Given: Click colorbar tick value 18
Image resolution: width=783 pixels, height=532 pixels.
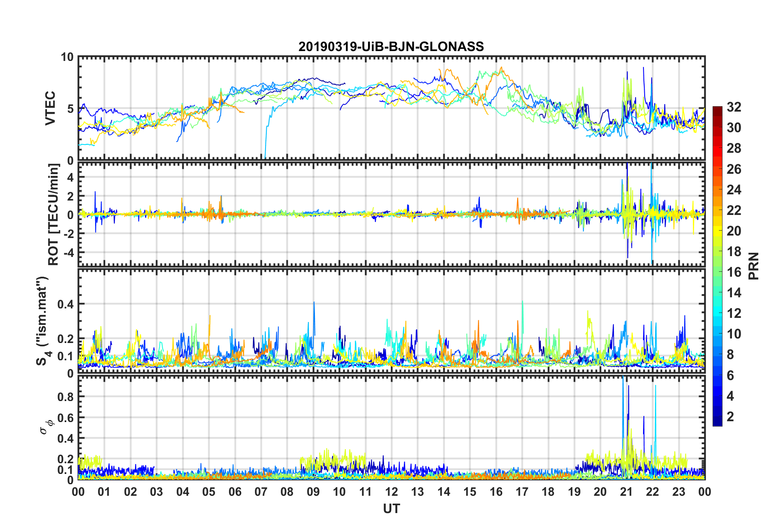Looking at the screenshot, I should (x=734, y=251).
